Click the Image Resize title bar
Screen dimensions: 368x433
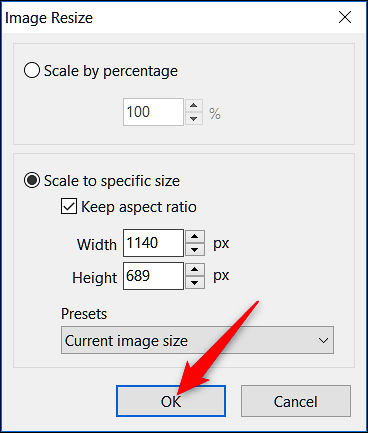point(167,17)
